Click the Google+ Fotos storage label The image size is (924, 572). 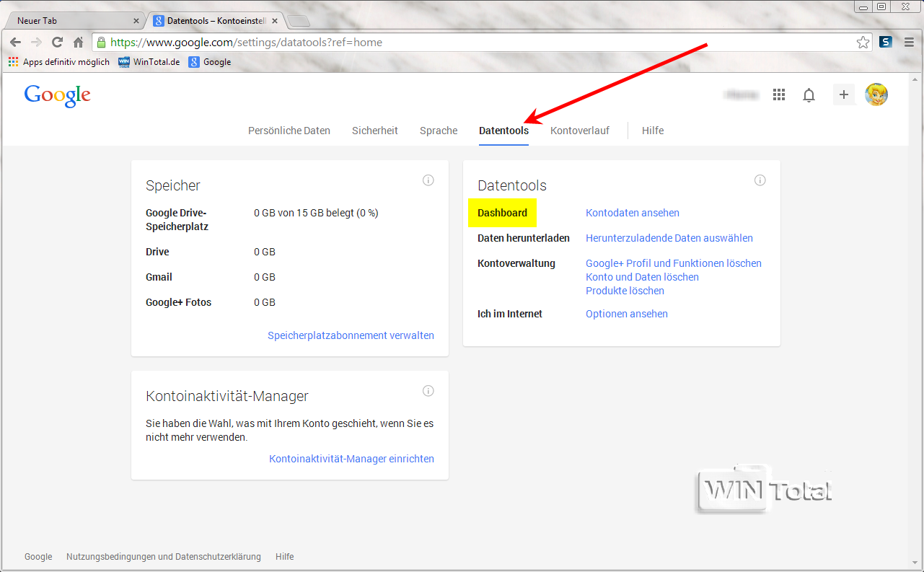(179, 302)
